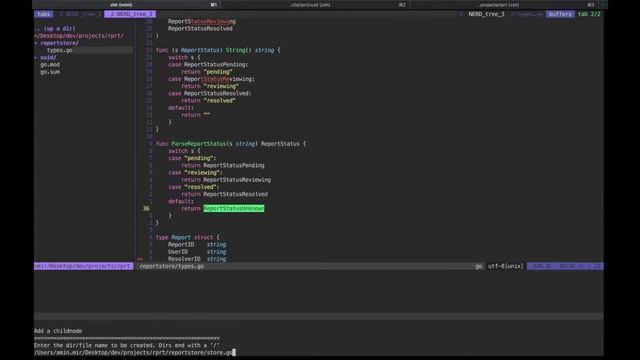Screen dimensions: 640x360
Task: Click the "pending" return string in String()
Action: [x=218, y=72]
